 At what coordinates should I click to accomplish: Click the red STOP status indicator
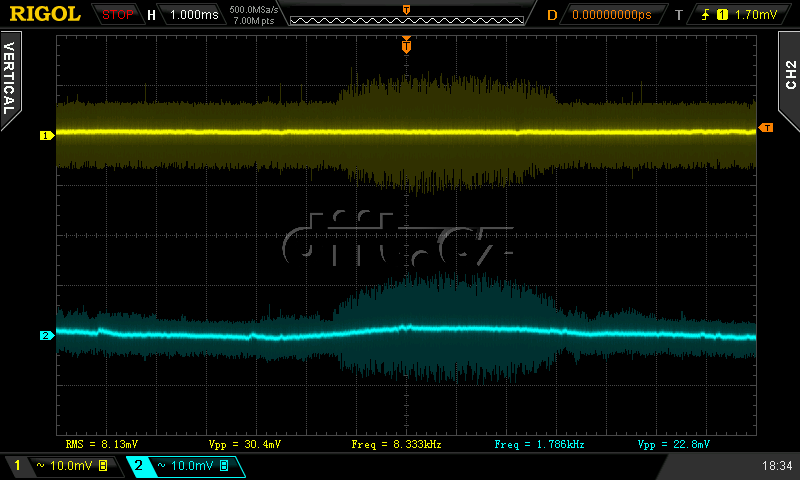[x=118, y=15]
